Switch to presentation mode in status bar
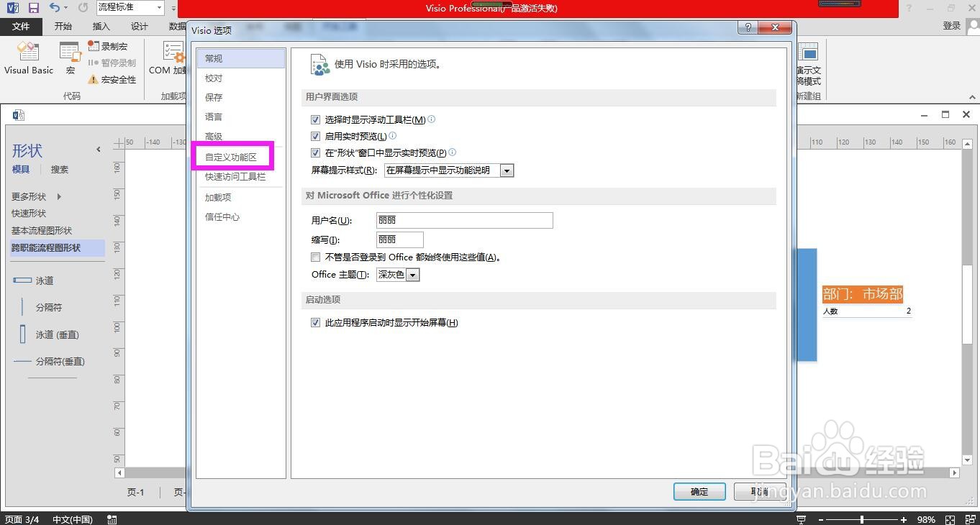 [801, 519]
